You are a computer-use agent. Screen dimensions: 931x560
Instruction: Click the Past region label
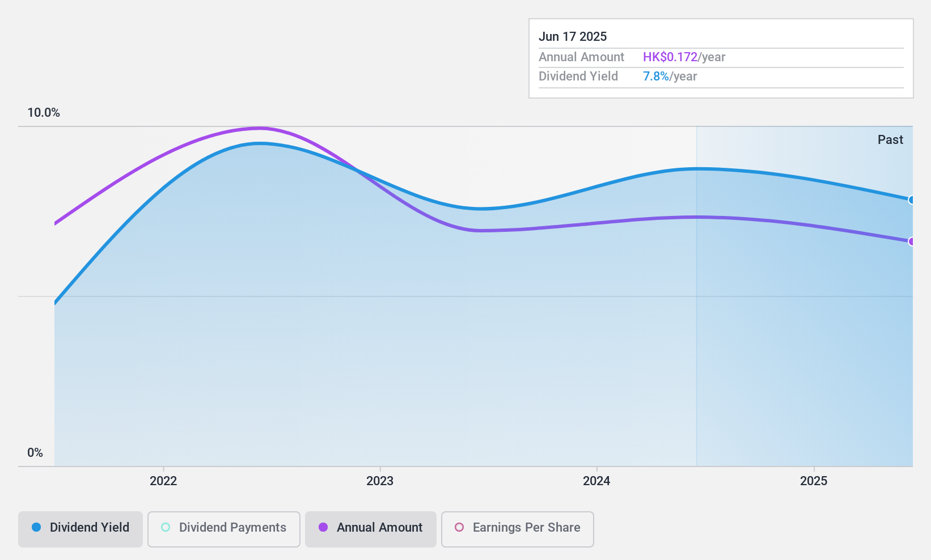click(890, 140)
